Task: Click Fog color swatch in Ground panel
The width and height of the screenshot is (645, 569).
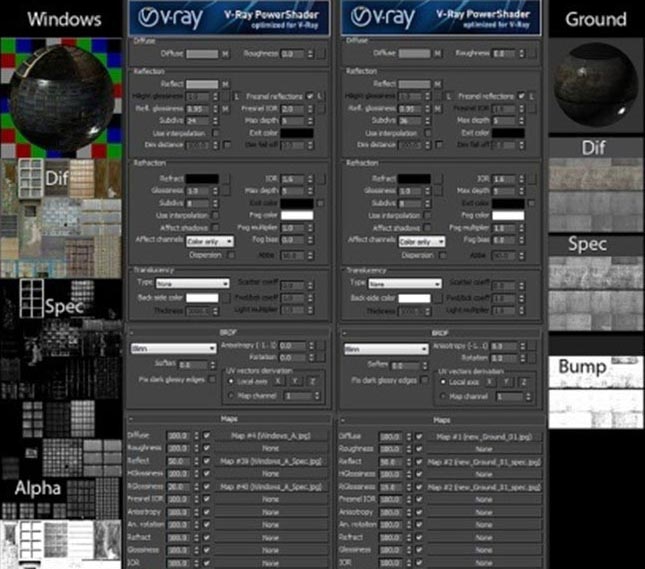Action: [x=508, y=215]
